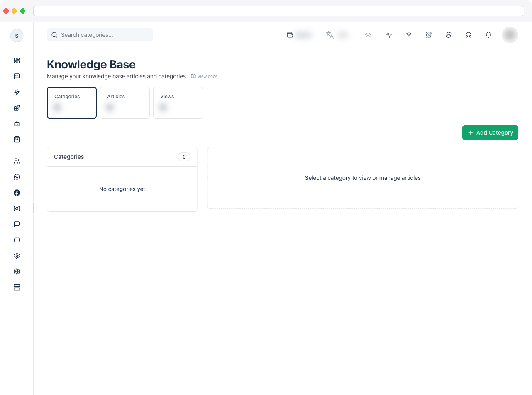Toggle light theme with the sun icon
The height and width of the screenshot is (395, 532).
tap(368, 35)
